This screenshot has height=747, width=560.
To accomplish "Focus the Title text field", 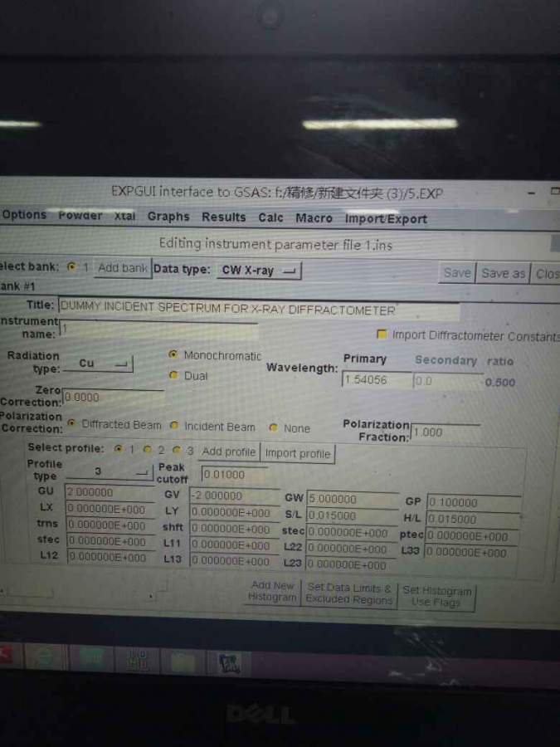I will point(259,309).
